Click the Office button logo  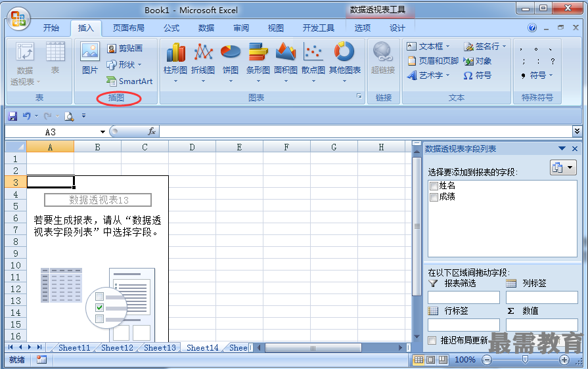coord(18,18)
